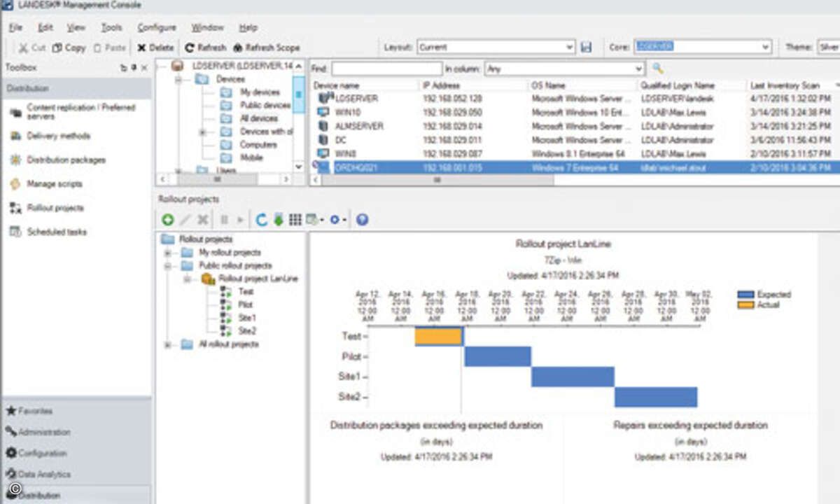
Task: Collapse the Devices tree node
Action: (178, 79)
